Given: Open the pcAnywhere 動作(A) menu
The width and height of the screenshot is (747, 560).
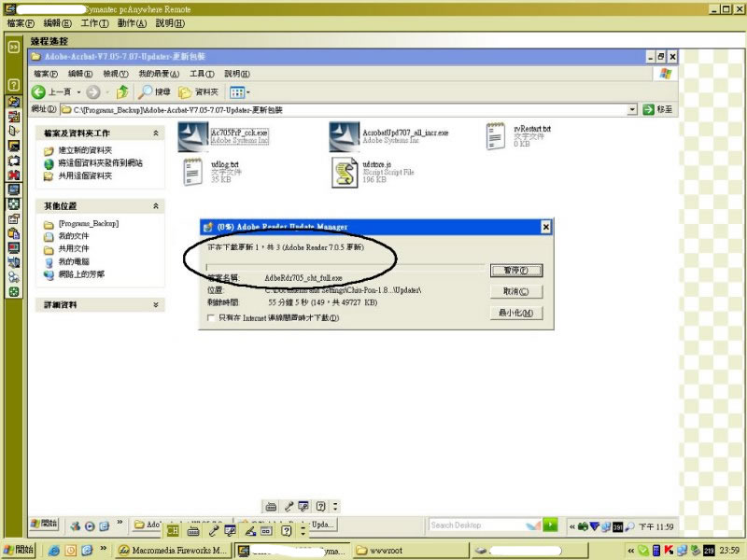Looking at the screenshot, I should click(x=132, y=22).
